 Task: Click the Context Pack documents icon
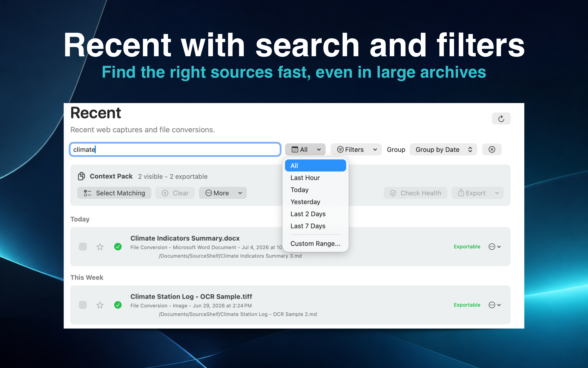click(81, 176)
